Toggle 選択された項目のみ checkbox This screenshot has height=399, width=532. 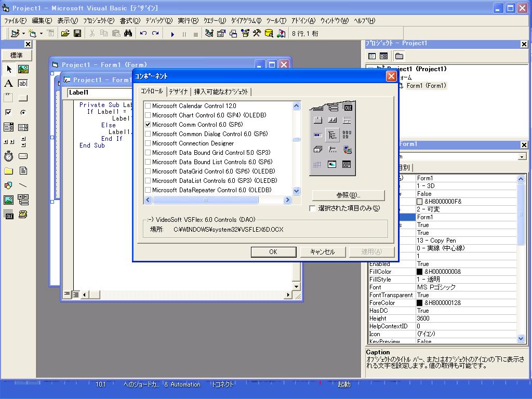point(312,208)
